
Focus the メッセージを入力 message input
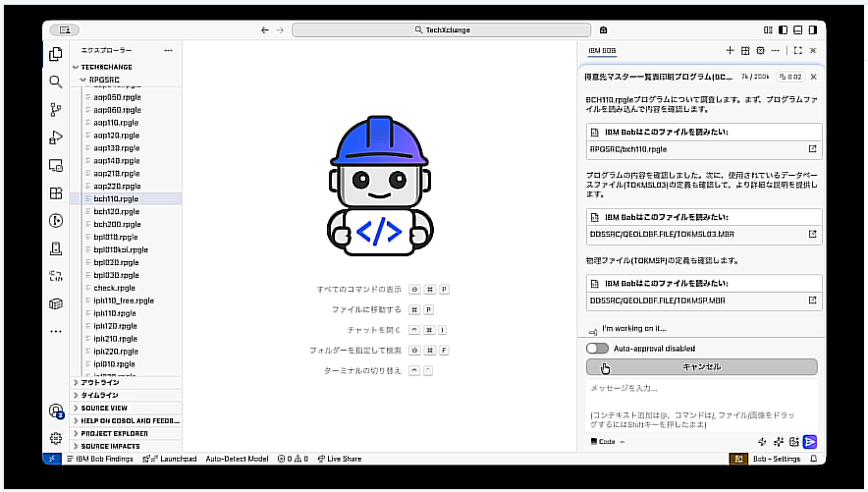click(x=701, y=406)
